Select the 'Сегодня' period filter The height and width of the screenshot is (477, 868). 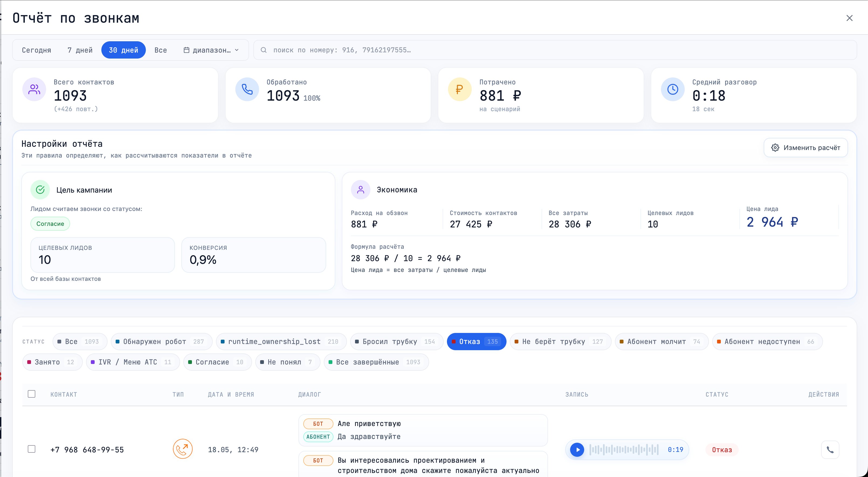pyautogui.click(x=36, y=50)
